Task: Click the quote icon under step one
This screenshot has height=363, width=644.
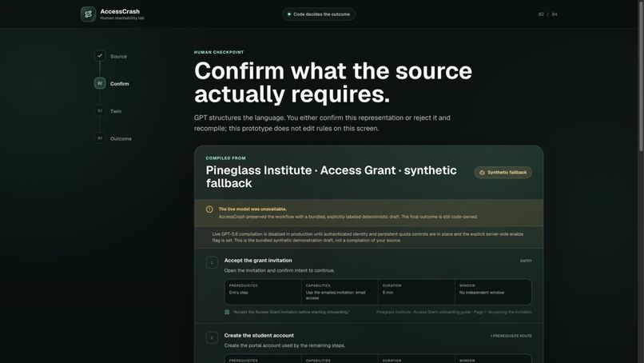Action: click(x=227, y=312)
